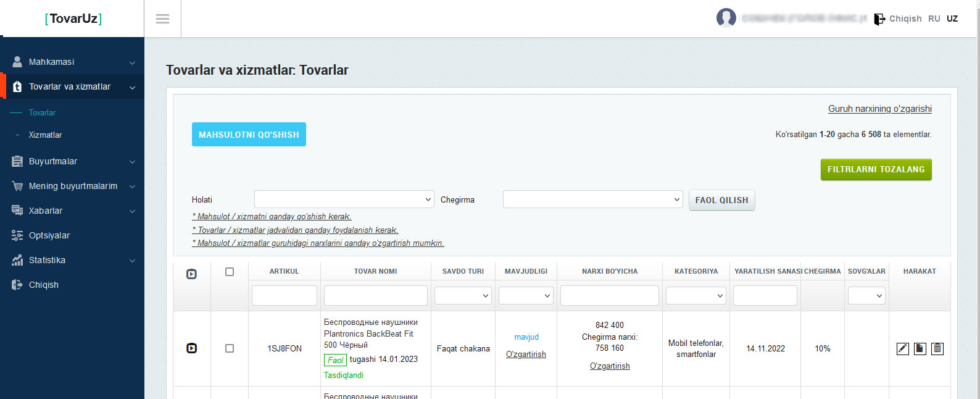Click the Artikul filter input field
Image resolution: width=980 pixels, height=399 pixels.
tap(284, 296)
